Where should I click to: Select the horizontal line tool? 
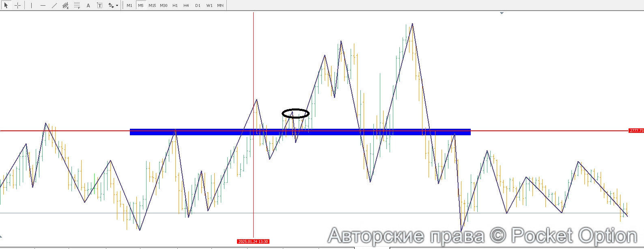(43, 5)
